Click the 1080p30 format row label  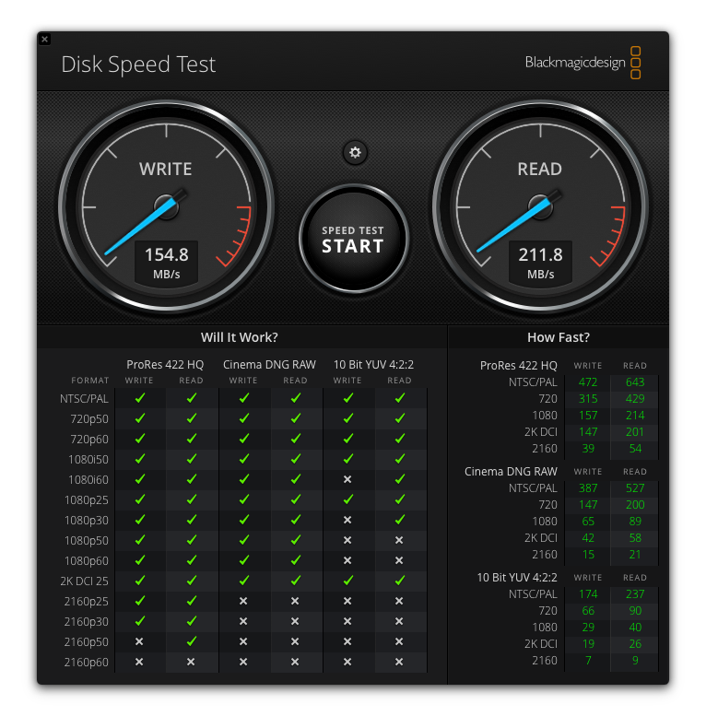coord(87,520)
